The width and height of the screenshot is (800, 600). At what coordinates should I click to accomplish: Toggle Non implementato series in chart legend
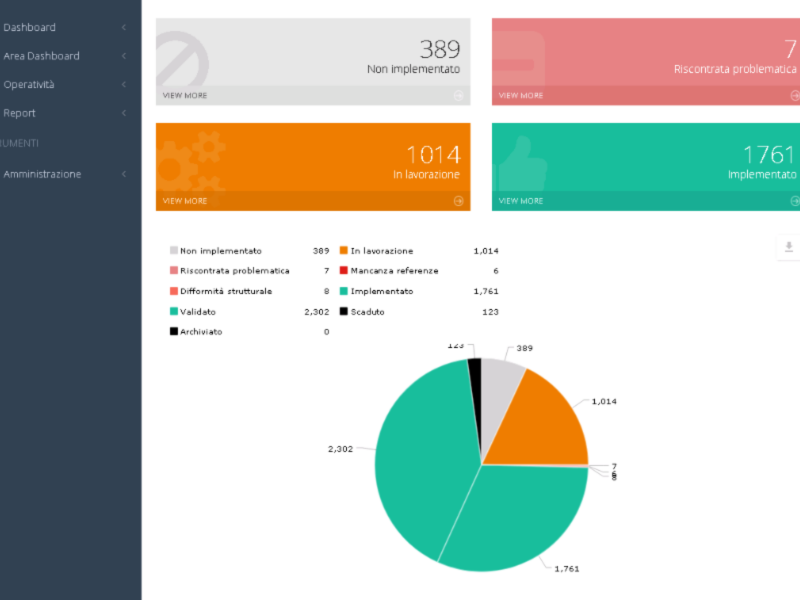click(x=220, y=251)
